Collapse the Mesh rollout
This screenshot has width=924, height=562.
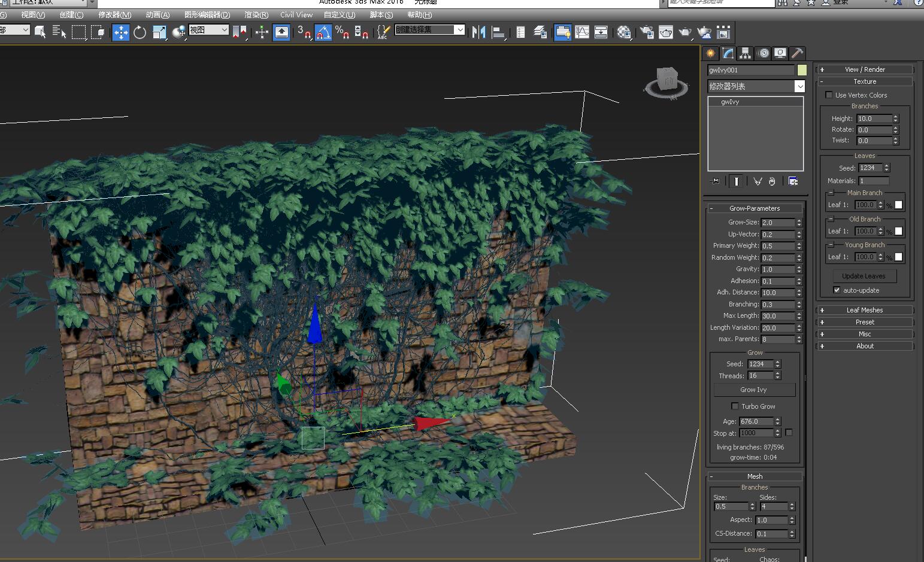(755, 476)
